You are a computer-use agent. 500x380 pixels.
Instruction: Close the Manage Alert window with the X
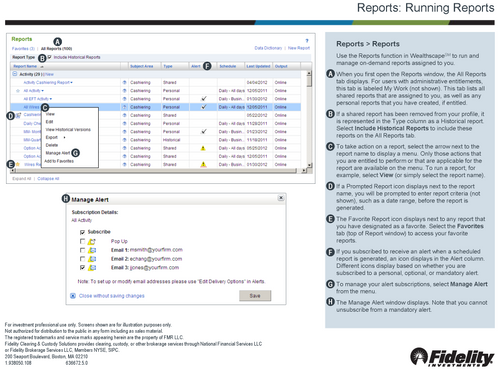pos(281,198)
